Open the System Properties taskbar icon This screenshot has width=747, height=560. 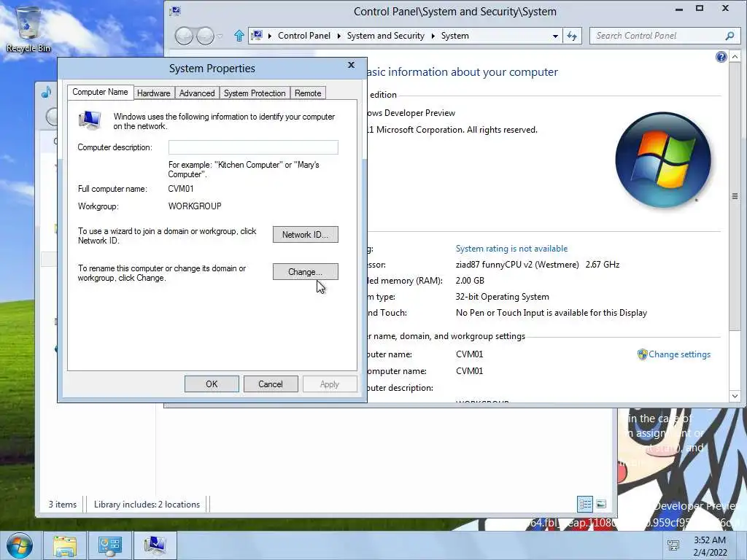[x=155, y=545]
